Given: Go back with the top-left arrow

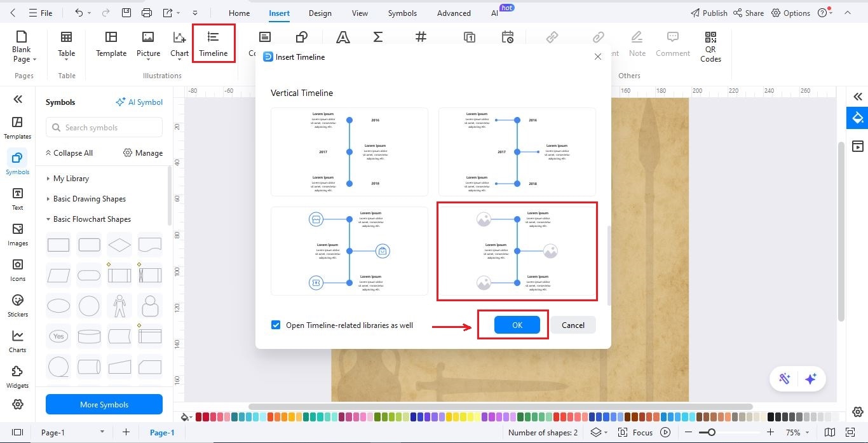Looking at the screenshot, I should pyautogui.click(x=14, y=13).
